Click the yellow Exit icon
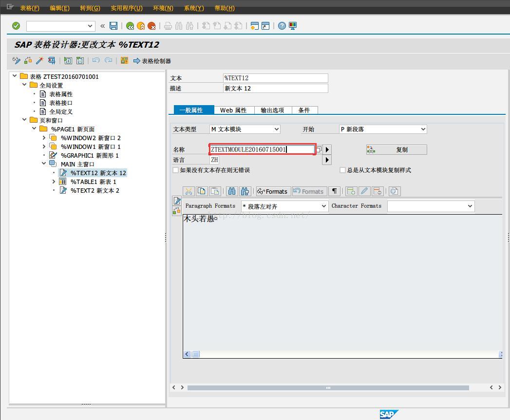Image resolution: width=510 pixels, height=420 pixels. (x=141, y=26)
